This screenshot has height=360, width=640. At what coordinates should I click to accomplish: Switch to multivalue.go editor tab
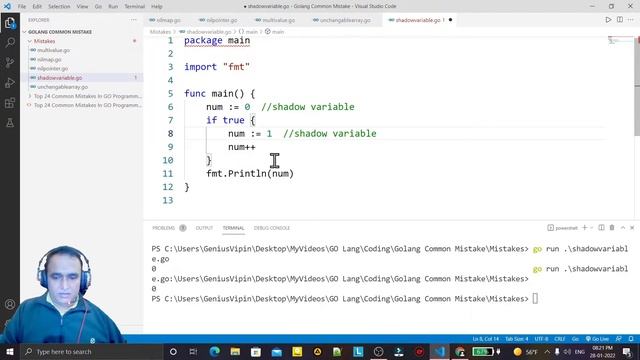(277, 20)
